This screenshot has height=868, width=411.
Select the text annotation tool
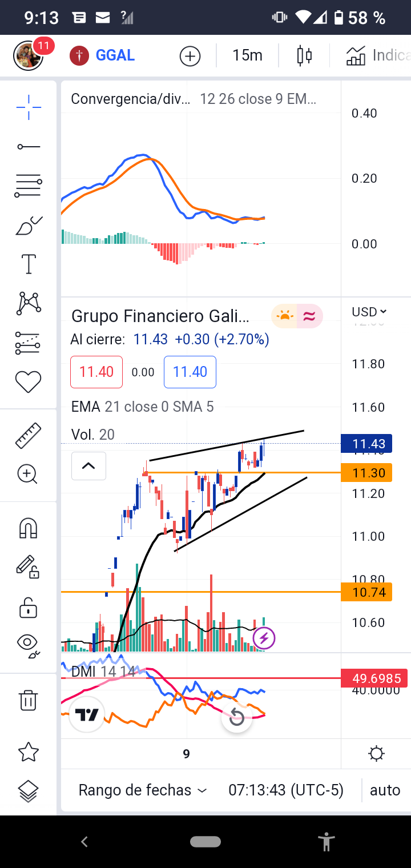29,264
